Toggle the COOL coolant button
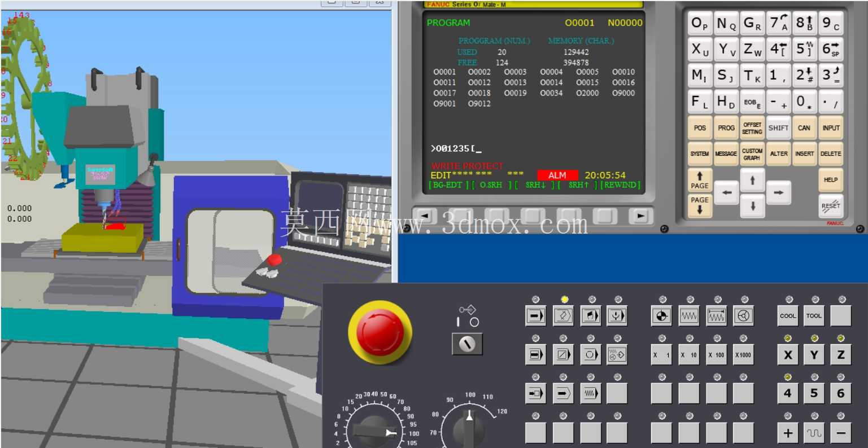The width and height of the screenshot is (868, 448). (788, 316)
